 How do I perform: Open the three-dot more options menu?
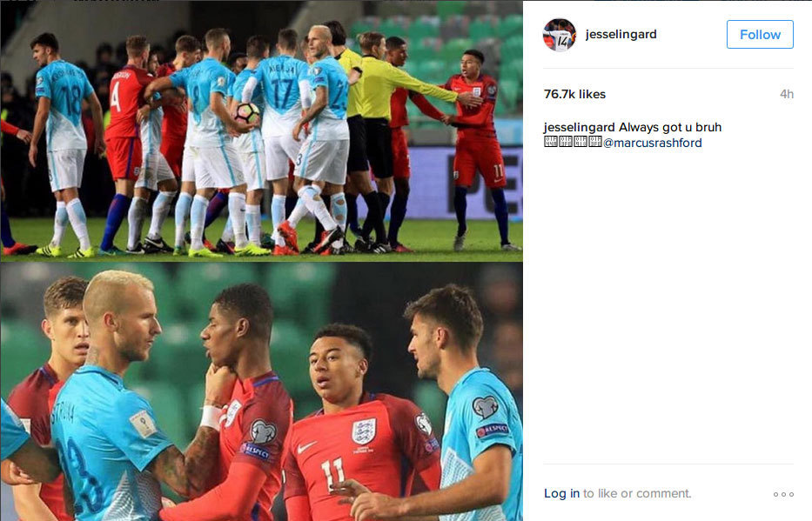(783, 494)
